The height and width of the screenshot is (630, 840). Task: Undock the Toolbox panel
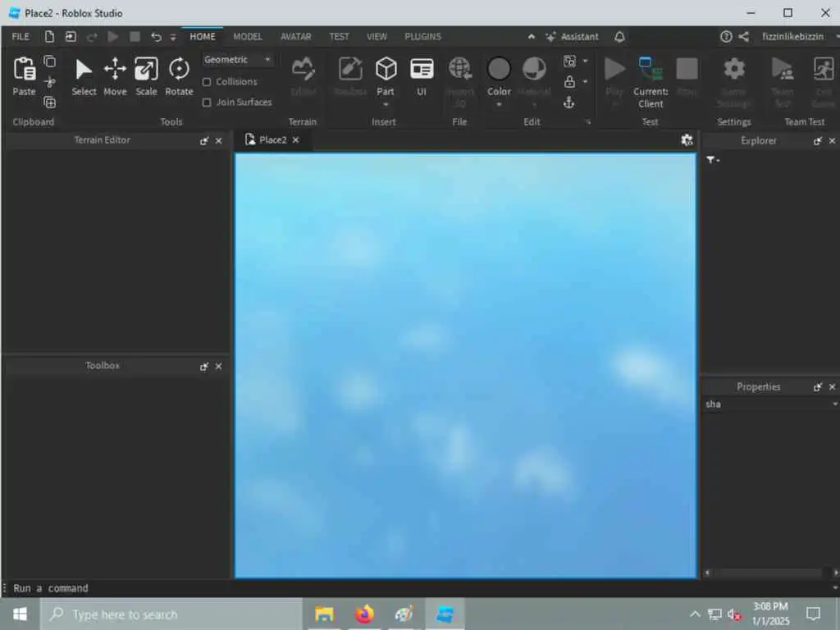click(203, 367)
